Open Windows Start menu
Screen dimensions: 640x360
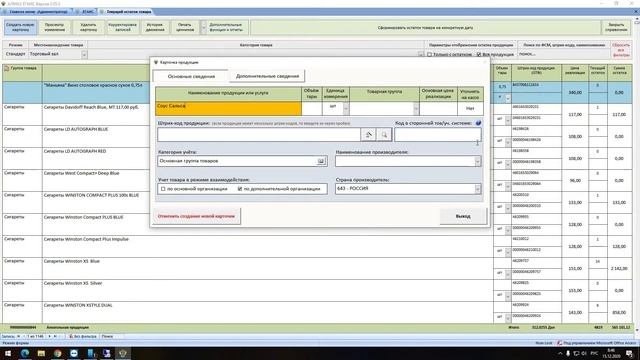pos(8,353)
